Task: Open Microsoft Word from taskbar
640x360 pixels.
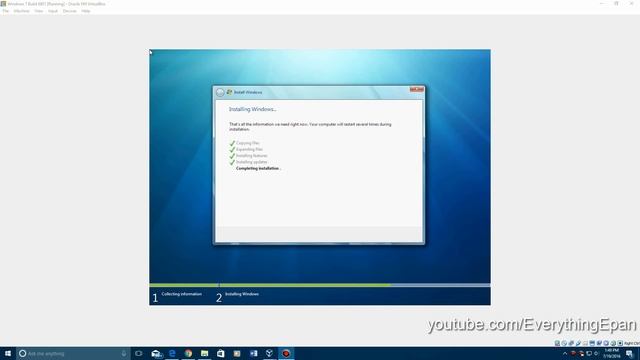Action: coord(253,353)
